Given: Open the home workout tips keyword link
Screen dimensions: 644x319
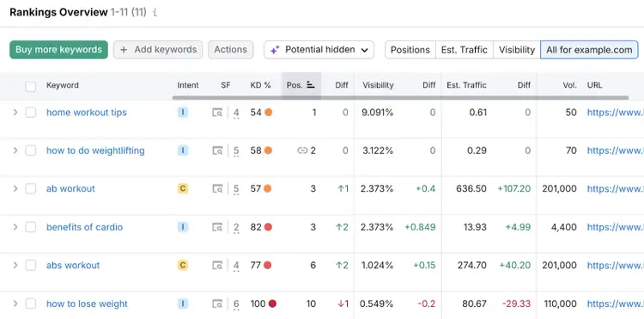Looking at the screenshot, I should (86, 113).
